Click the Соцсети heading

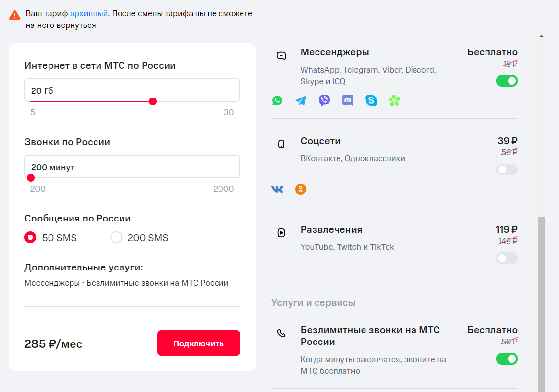click(x=320, y=141)
